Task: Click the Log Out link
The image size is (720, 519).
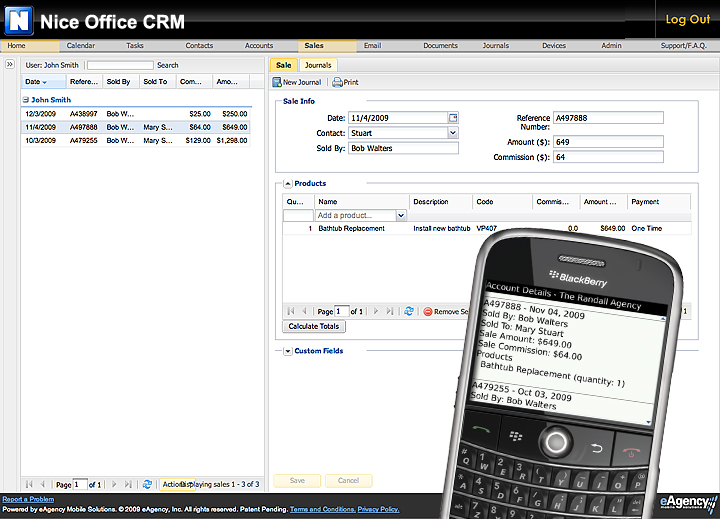Action: (x=687, y=19)
